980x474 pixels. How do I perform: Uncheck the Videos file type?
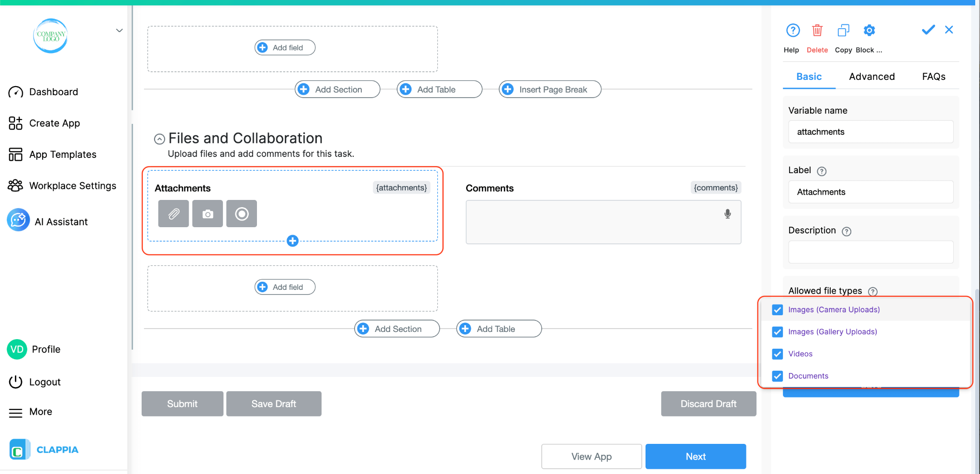point(777,354)
